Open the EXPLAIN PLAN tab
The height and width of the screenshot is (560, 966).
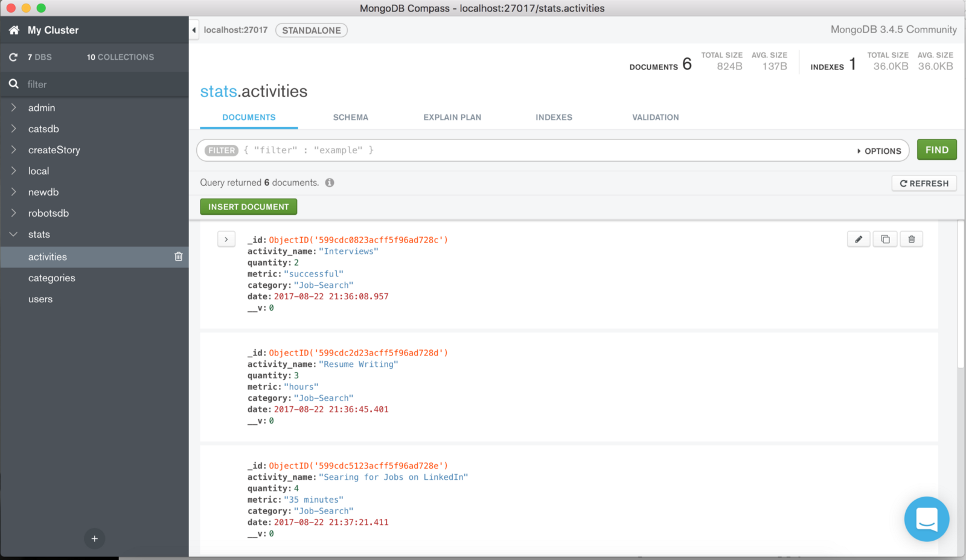(x=452, y=117)
